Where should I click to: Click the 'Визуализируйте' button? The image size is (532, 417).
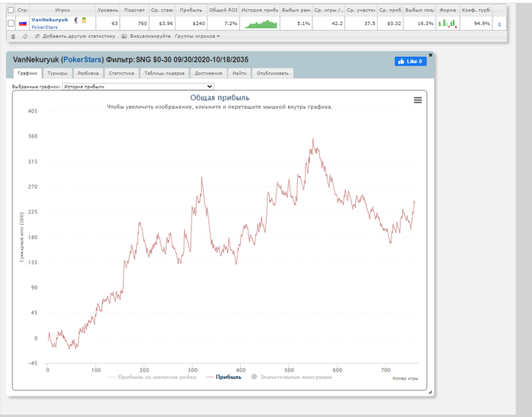tap(146, 36)
